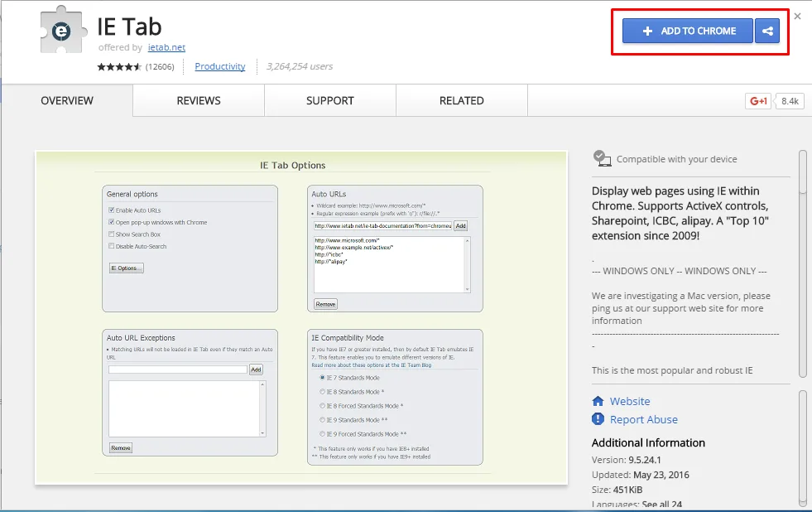Screen dimensions: 812x512
Task: Click the IE Tab Options screenshot image
Action: pos(301,317)
